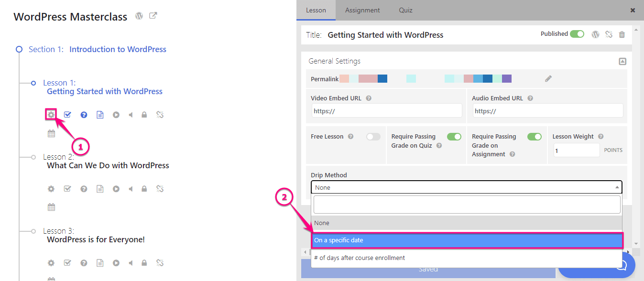Click the drip method search box
This screenshot has height=281, width=644.
coord(467,205)
